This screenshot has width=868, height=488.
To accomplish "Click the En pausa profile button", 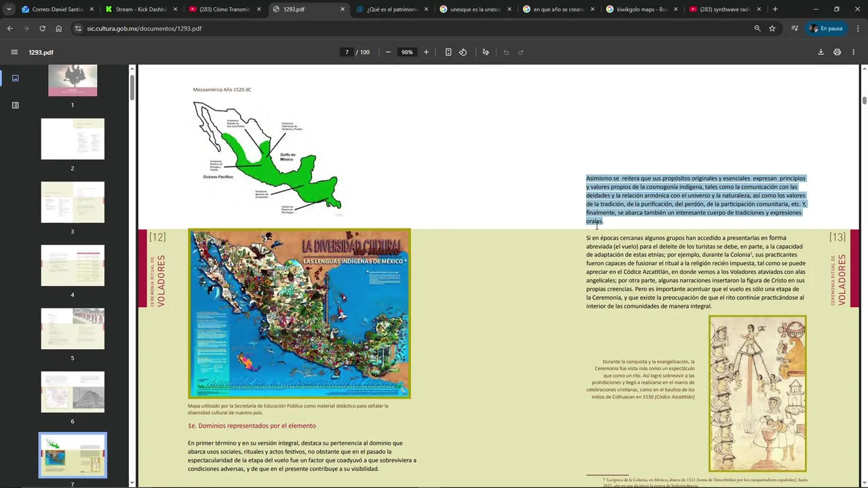I will pyautogui.click(x=826, y=28).
